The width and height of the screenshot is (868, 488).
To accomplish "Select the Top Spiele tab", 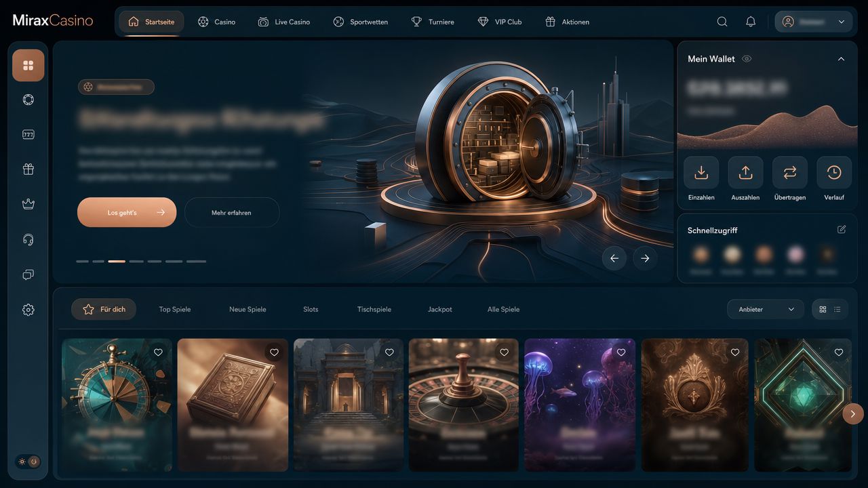I will pyautogui.click(x=175, y=310).
